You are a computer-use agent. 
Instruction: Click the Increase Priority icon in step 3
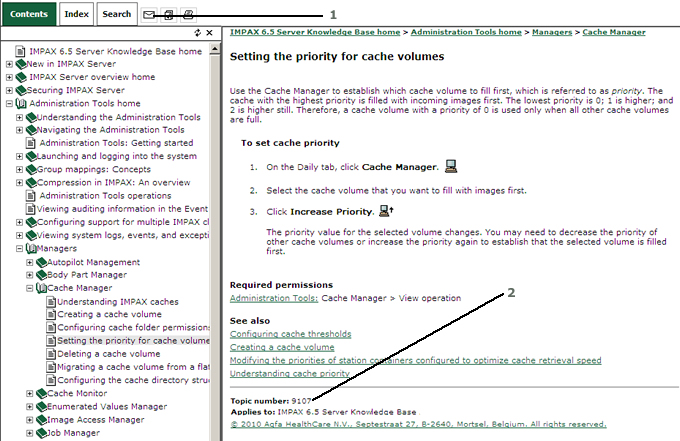click(x=386, y=211)
